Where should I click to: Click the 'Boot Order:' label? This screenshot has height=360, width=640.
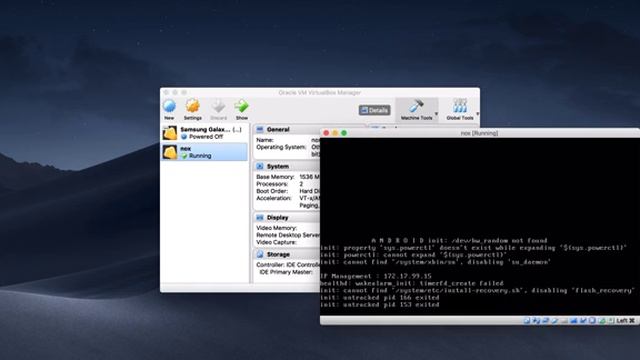[272, 191]
